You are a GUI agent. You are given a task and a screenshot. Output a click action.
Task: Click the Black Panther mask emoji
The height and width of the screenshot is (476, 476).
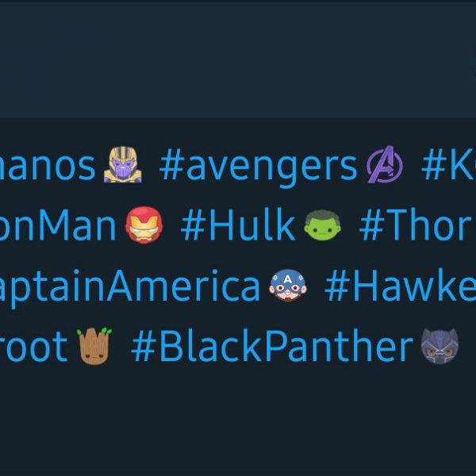pyautogui.click(x=439, y=347)
